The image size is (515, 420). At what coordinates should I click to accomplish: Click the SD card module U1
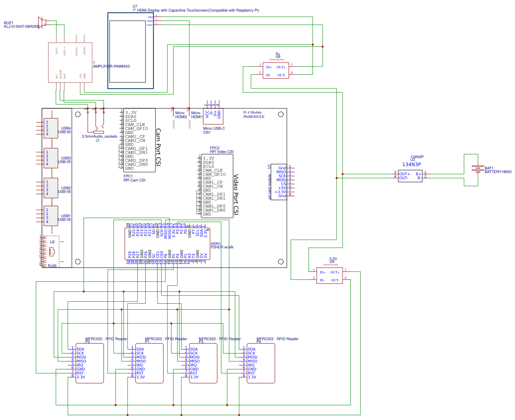(279, 182)
